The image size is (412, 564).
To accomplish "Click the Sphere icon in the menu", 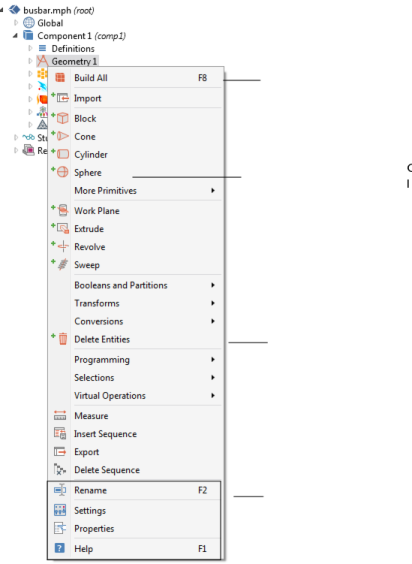I will pyautogui.click(x=63, y=172).
